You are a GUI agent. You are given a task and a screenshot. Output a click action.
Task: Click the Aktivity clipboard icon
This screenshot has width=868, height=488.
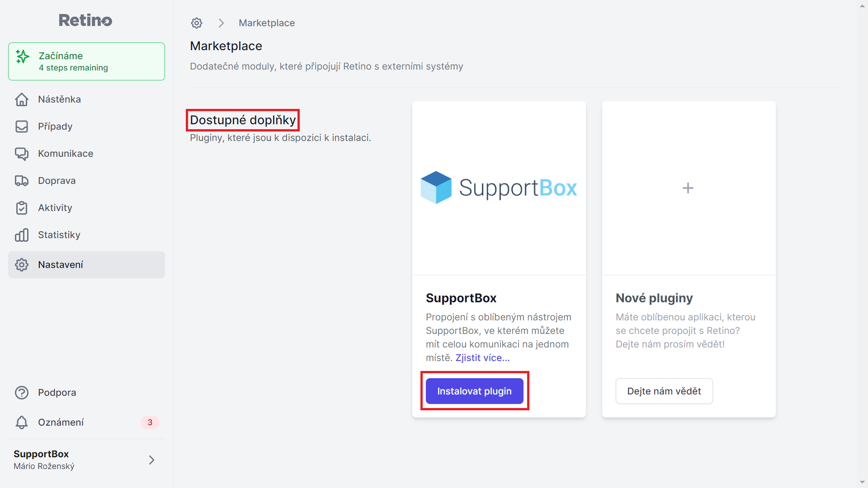tap(22, 208)
